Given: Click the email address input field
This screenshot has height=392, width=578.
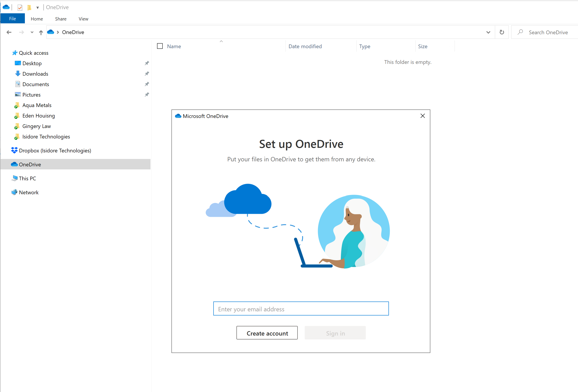Looking at the screenshot, I should click(301, 309).
